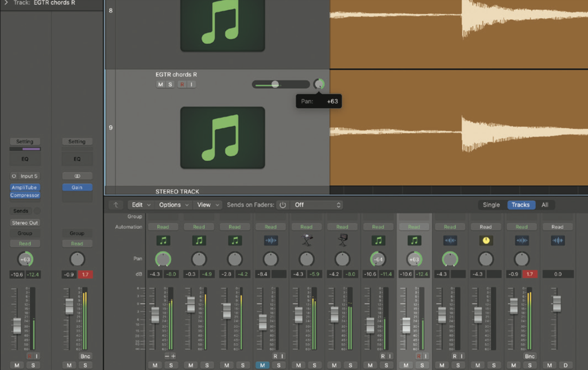This screenshot has width=588, height=370.
Task: Expand the Track: EGTR chords R disclosure arrow
Action: pyautogui.click(x=6, y=3)
